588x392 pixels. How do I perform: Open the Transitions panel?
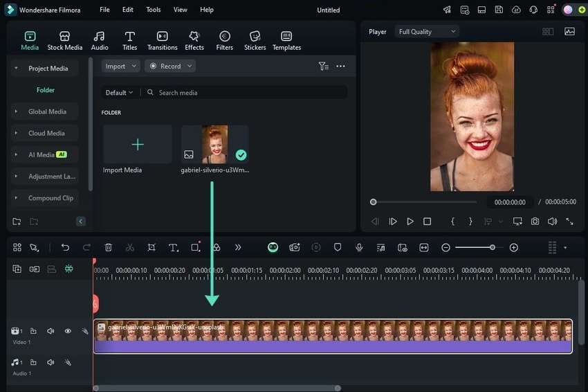[x=162, y=40]
